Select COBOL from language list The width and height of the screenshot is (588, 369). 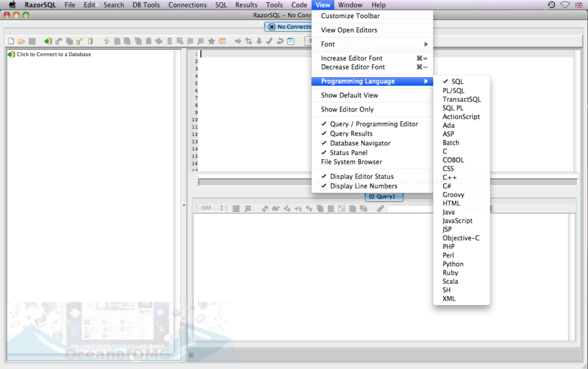pyautogui.click(x=461, y=160)
